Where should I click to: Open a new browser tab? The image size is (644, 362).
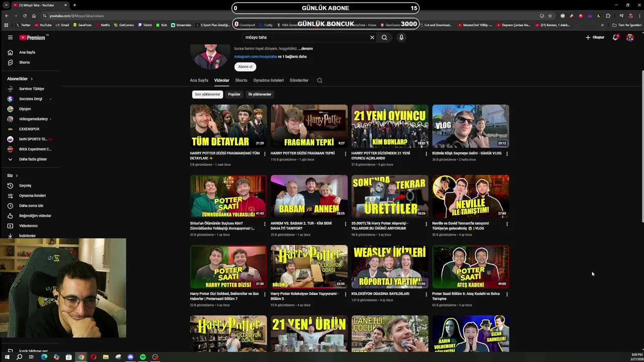pyautogui.click(x=74, y=5)
